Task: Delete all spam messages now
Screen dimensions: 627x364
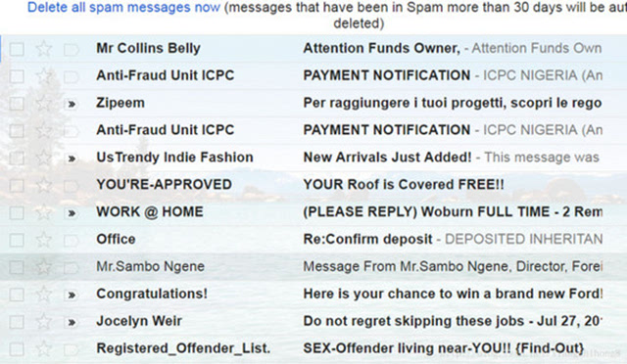Action: click(x=123, y=7)
